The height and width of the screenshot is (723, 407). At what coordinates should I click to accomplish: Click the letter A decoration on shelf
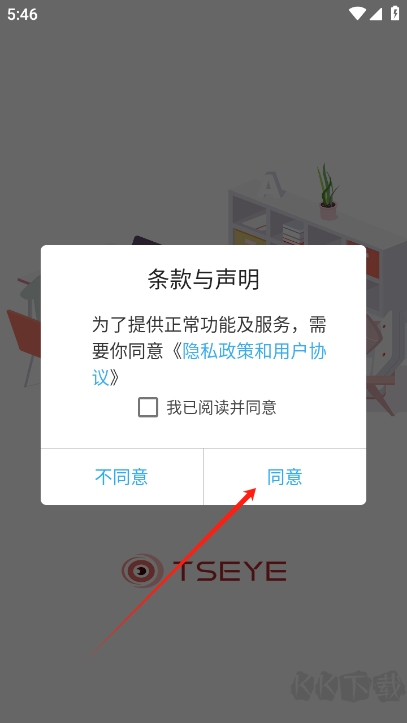(267, 186)
